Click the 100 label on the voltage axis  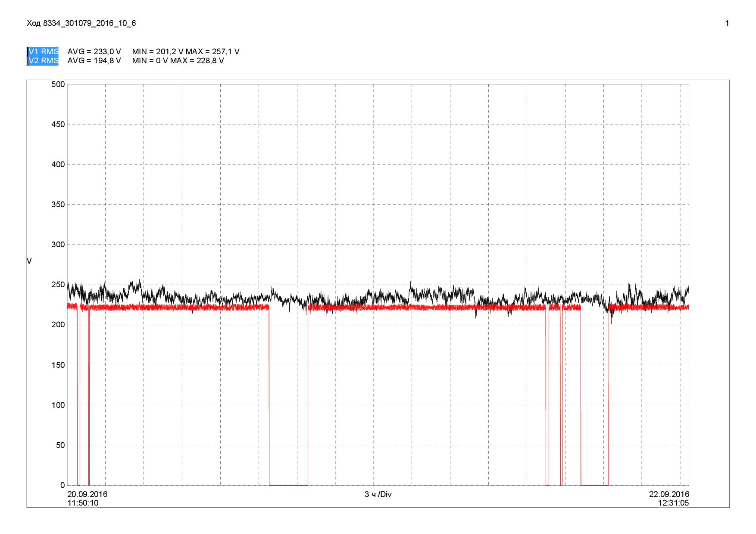point(58,405)
